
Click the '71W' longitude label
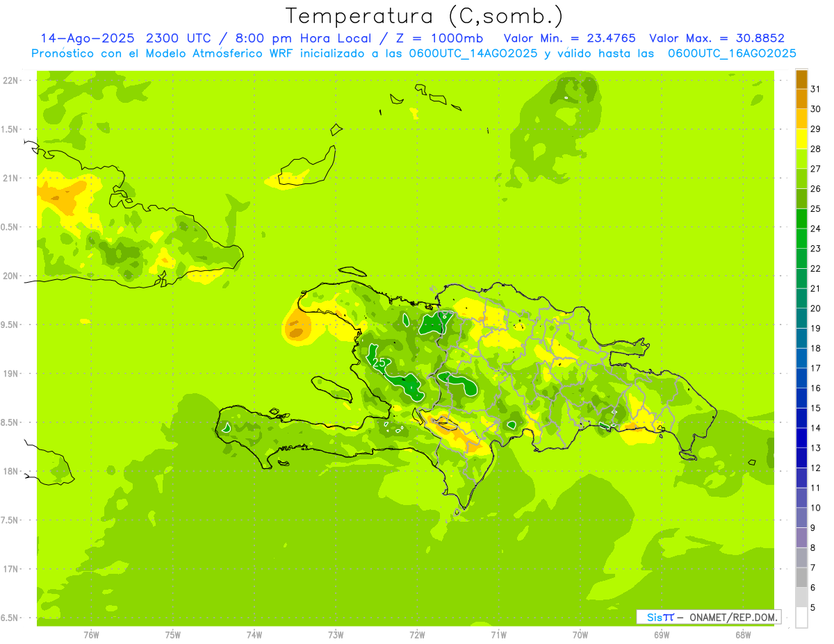(498, 634)
